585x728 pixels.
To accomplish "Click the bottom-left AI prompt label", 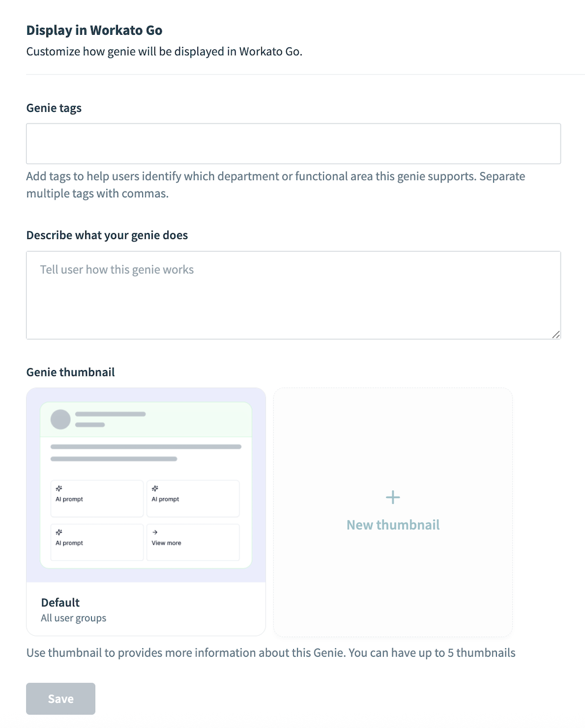I will [x=70, y=543].
